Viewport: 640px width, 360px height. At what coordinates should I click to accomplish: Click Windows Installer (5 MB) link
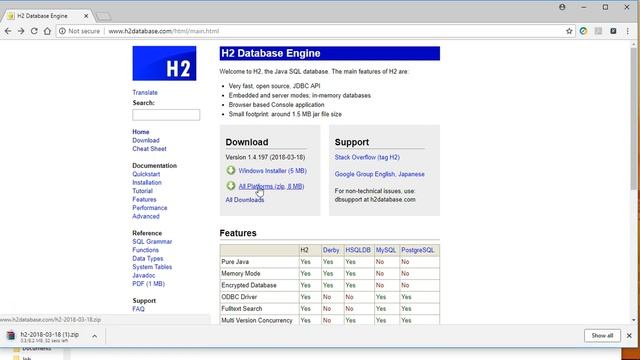pos(273,171)
